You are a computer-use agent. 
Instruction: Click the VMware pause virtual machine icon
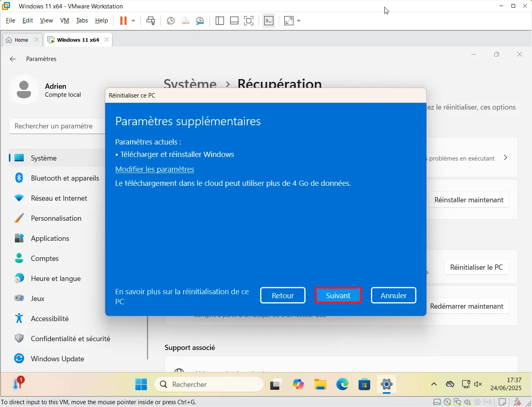tap(123, 20)
